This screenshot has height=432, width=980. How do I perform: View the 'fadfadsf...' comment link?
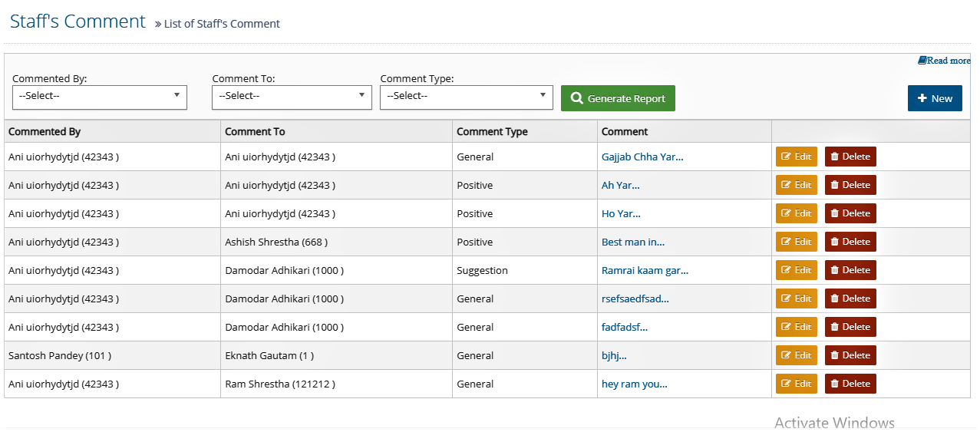[625, 327]
